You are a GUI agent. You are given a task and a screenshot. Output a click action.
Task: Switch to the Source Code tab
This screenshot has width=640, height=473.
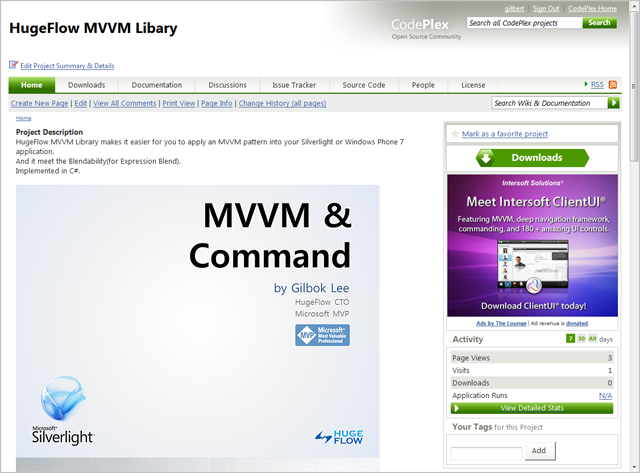tap(364, 85)
